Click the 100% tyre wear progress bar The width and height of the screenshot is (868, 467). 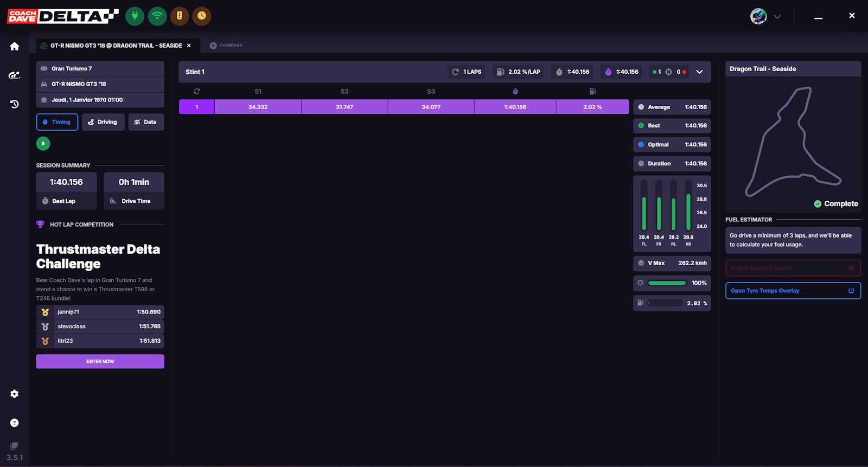click(667, 283)
